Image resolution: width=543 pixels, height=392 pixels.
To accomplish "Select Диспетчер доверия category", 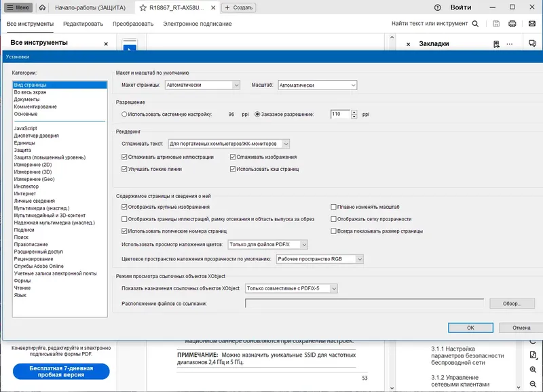I will coord(37,136).
